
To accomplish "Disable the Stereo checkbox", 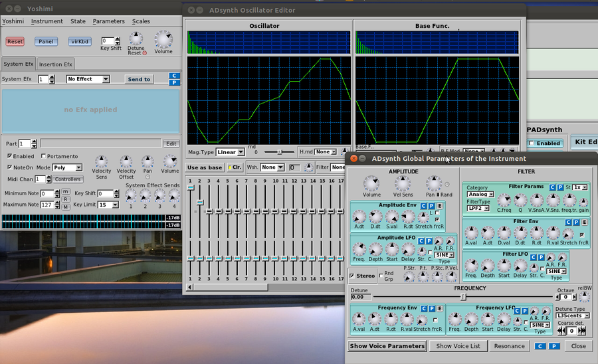I will click(x=353, y=274).
